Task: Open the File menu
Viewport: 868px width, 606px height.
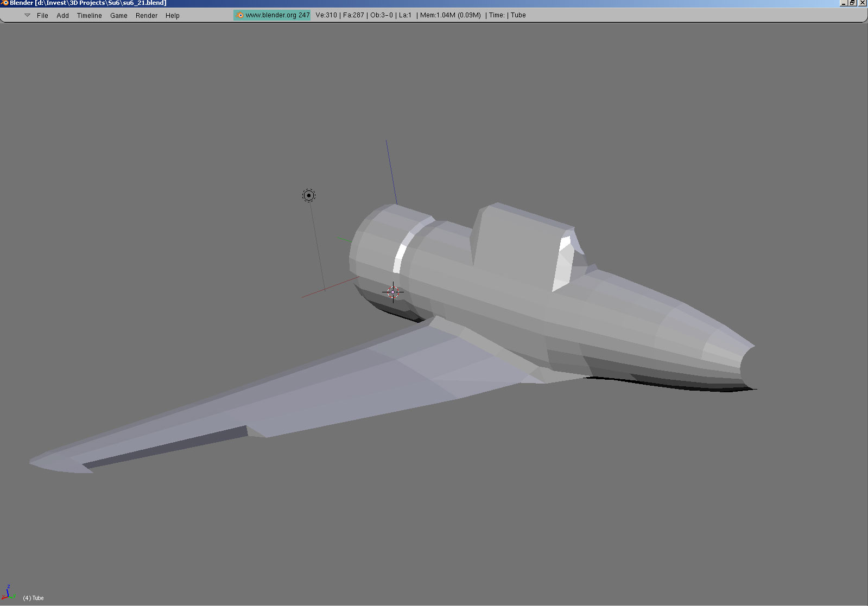Action: tap(42, 16)
